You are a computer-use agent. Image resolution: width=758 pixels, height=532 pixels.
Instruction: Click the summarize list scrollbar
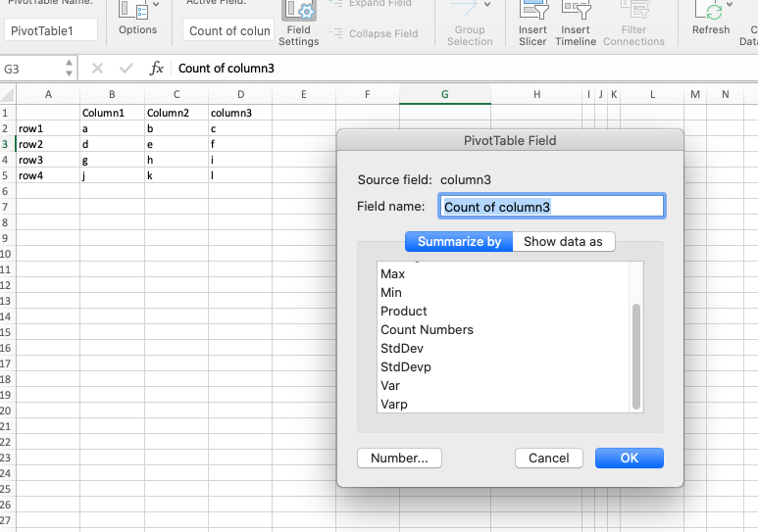[x=636, y=357]
